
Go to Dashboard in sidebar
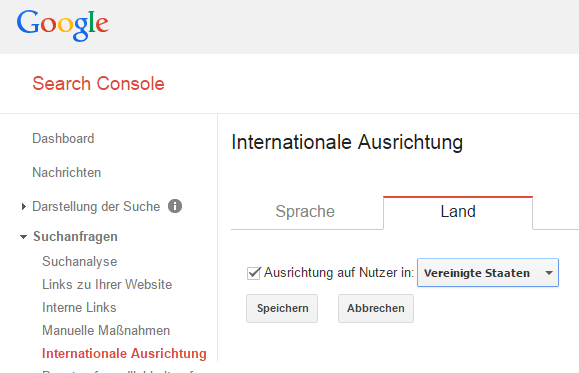tap(63, 138)
